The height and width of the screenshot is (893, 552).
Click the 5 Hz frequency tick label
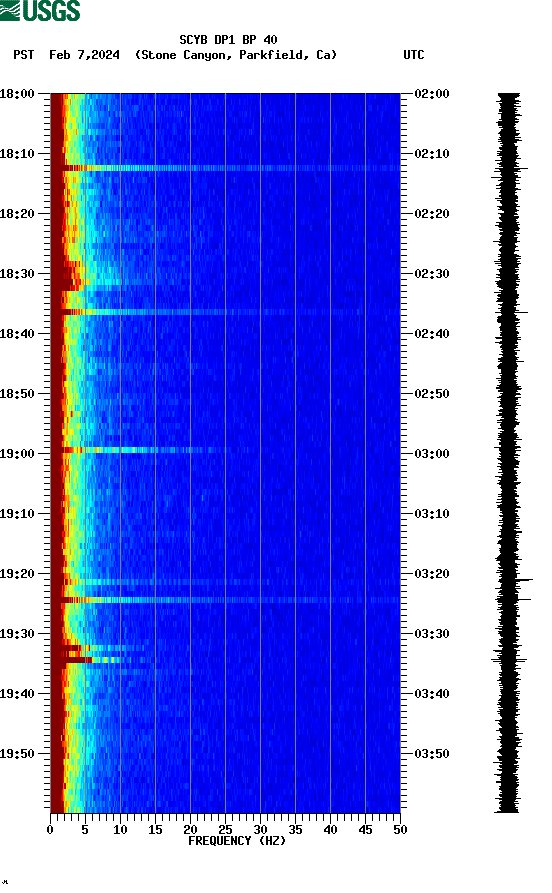tap(85, 830)
